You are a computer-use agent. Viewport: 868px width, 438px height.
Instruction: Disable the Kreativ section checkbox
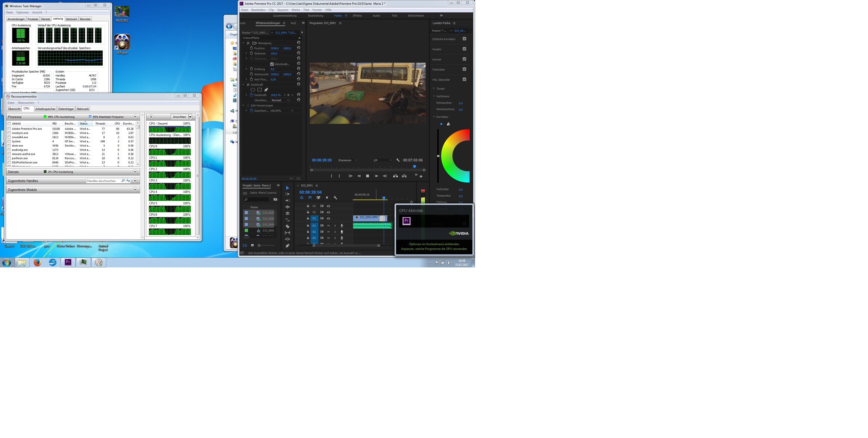coord(464,49)
